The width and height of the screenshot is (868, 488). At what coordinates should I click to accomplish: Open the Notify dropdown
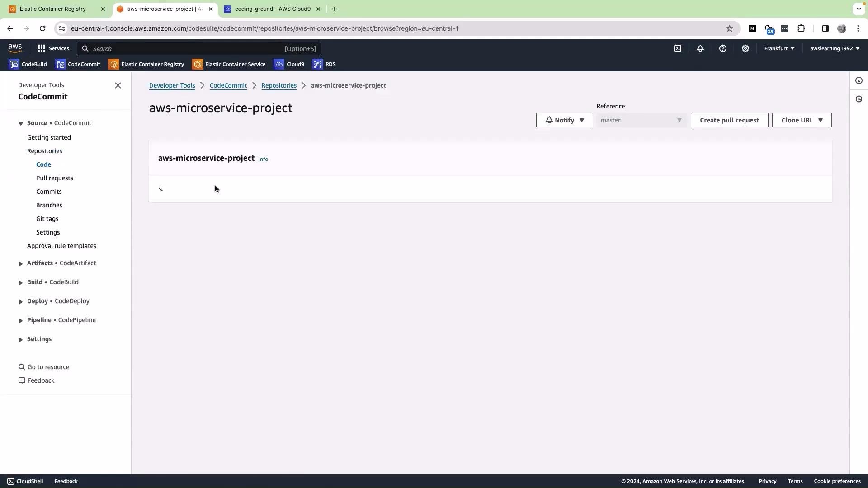[x=565, y=120]
